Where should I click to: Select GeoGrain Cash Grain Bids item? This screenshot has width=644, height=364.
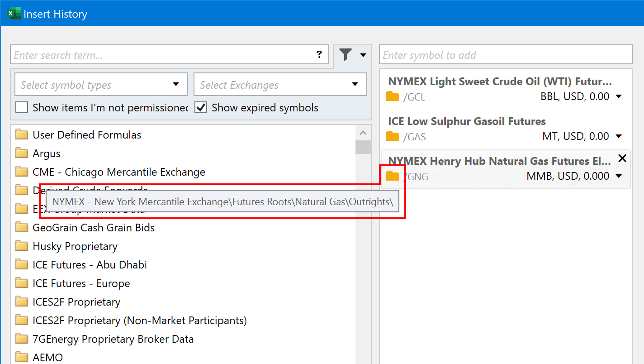[x=94, y=228]
